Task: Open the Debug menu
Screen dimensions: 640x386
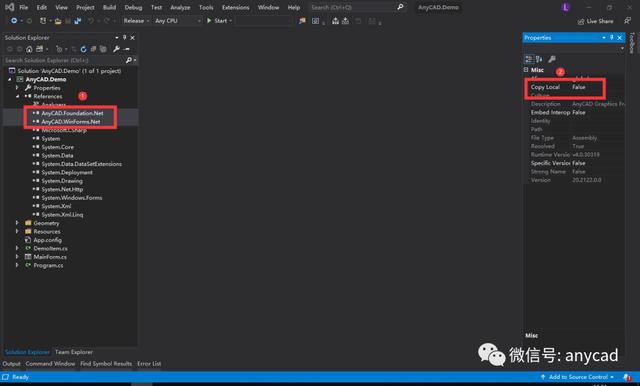Action: pos(133,7)
